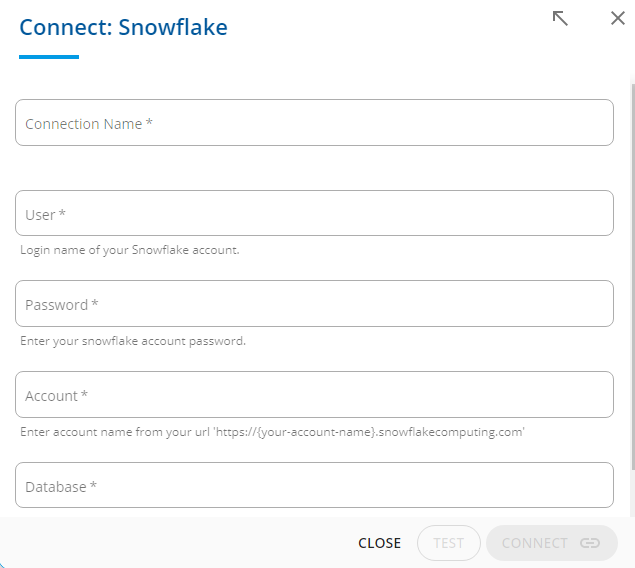Focus the Connection Name input field
The height and width of the screenshot is (568, 635).
(x=314, y=123)
